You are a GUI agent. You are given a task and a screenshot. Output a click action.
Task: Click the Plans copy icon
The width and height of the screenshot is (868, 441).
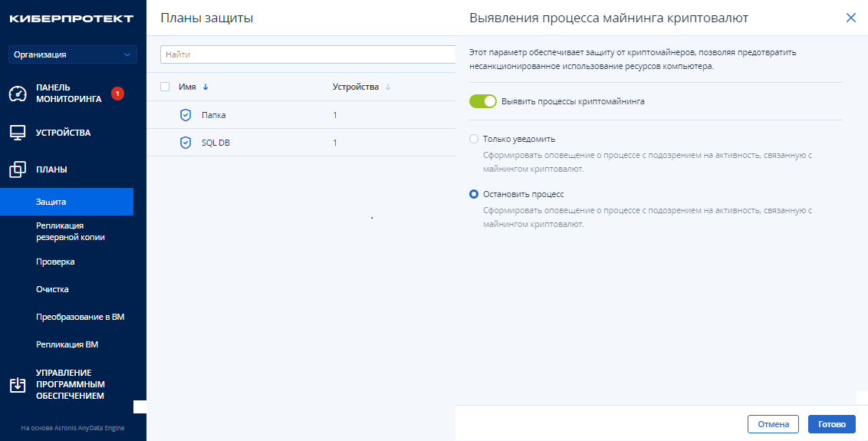tap(18, 169)
